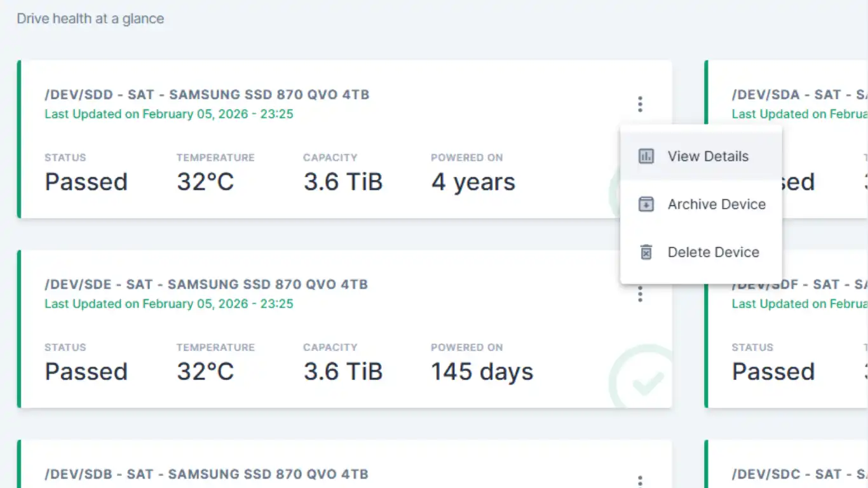The image size is (868, 488).
Task: Click the /DEV/SDB drive card heading
Action: [x=206, y=475]
